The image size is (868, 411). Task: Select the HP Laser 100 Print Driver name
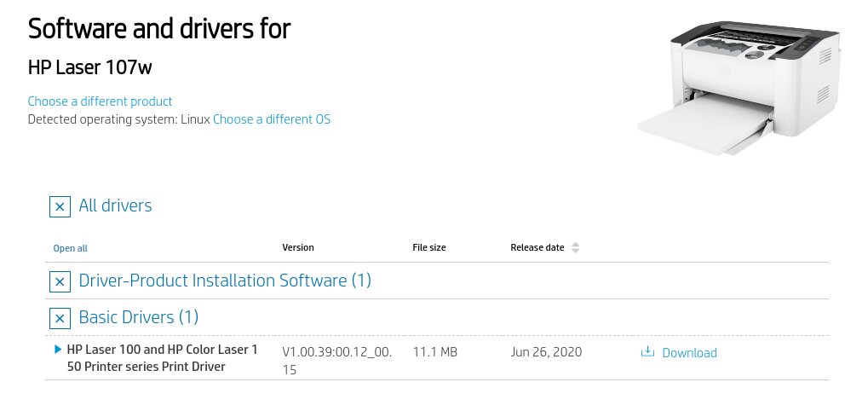click(162, 358)
